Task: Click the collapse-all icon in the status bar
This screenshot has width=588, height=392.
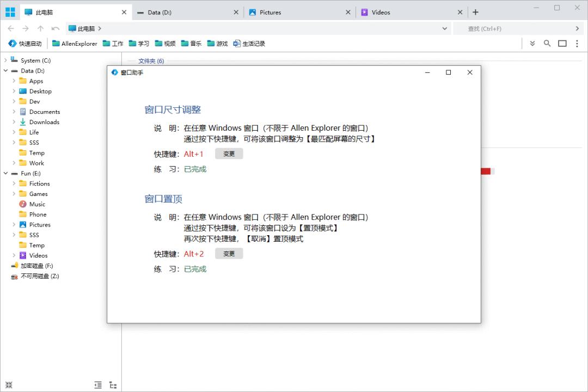Action: coord(98,384)
